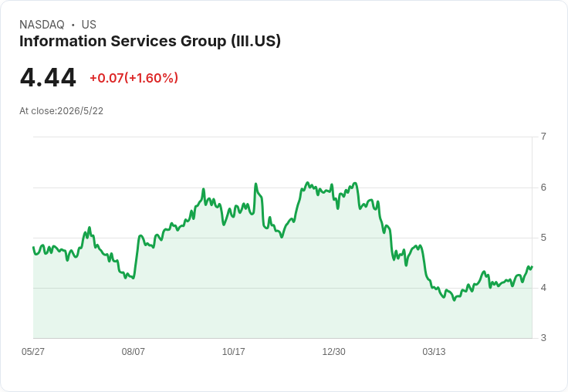This screenshot has width=568, height=392.
Task: Click the 08/07 date axis label
Action: 133,351
